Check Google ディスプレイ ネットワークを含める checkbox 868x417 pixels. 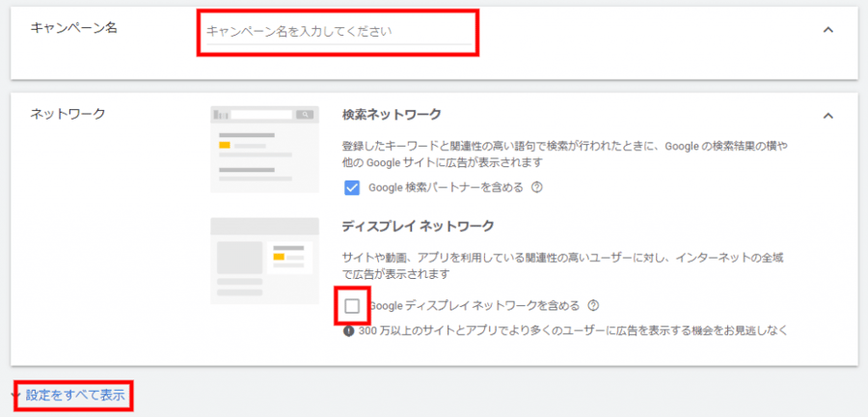(352, 305)
